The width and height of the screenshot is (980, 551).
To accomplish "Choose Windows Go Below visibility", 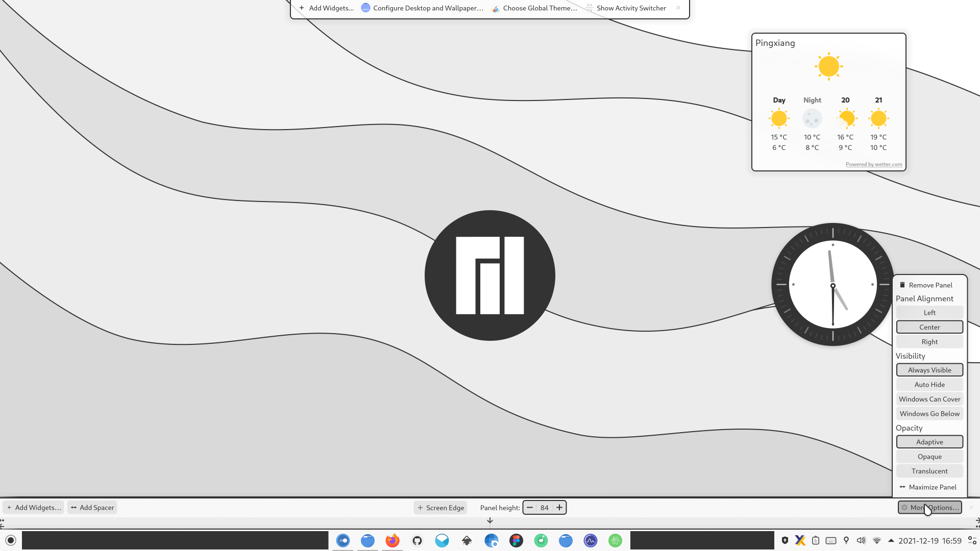I will (929, 414).
